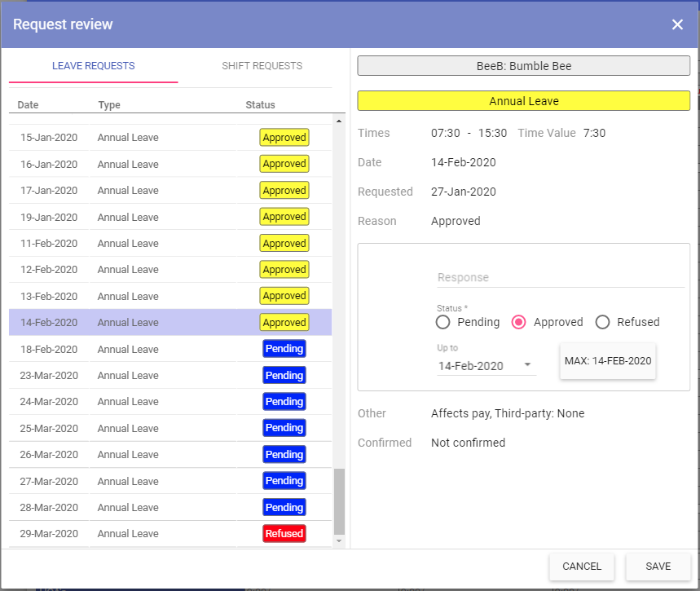Set the status to Refused
The height and width of the screenshot is (591, 700).
(603, 322)
